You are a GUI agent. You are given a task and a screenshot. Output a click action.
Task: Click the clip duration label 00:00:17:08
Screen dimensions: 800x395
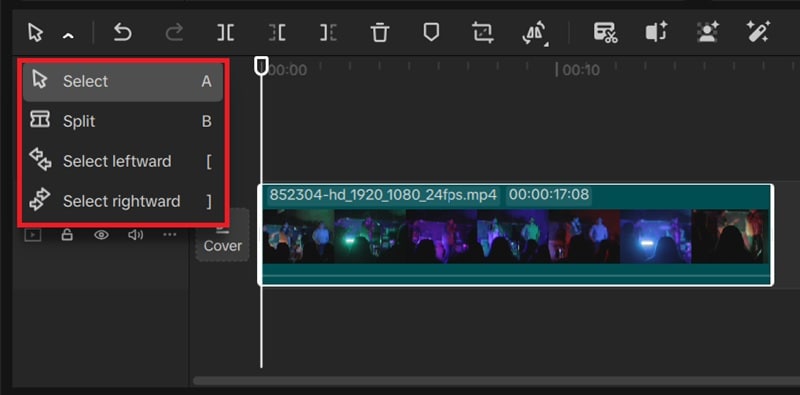[549, 194]
